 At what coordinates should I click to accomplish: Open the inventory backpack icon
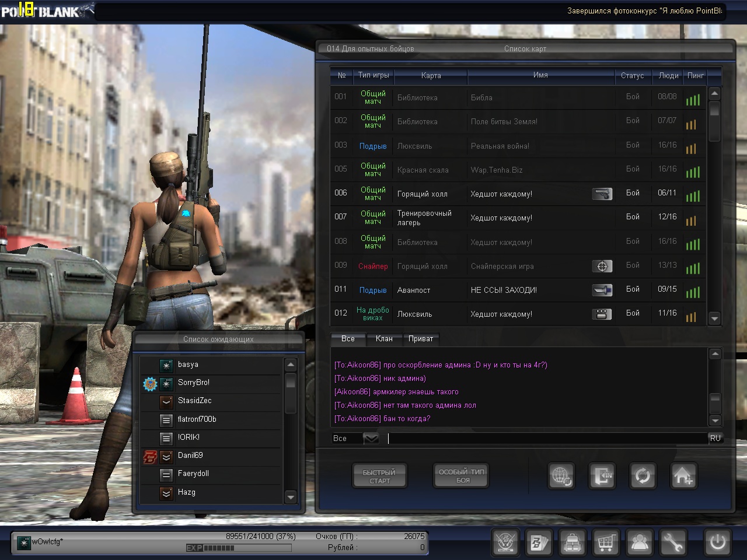click(573, 542)
